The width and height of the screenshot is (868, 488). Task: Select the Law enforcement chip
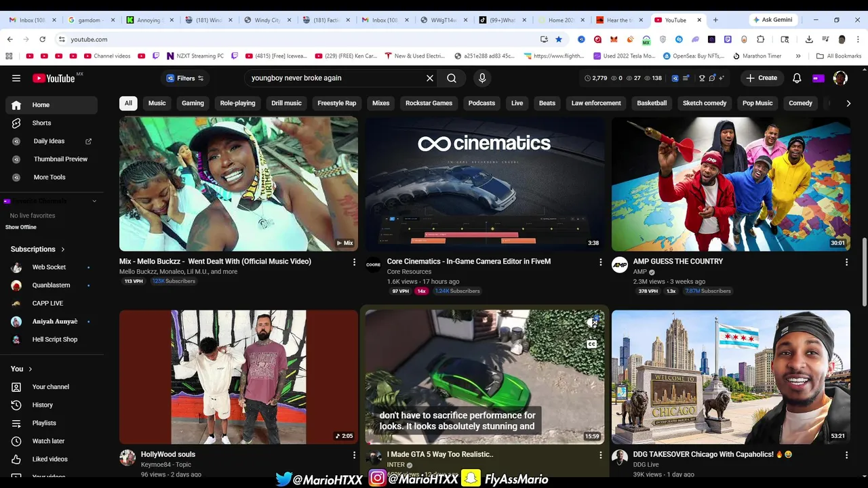(x=596, y=103)
